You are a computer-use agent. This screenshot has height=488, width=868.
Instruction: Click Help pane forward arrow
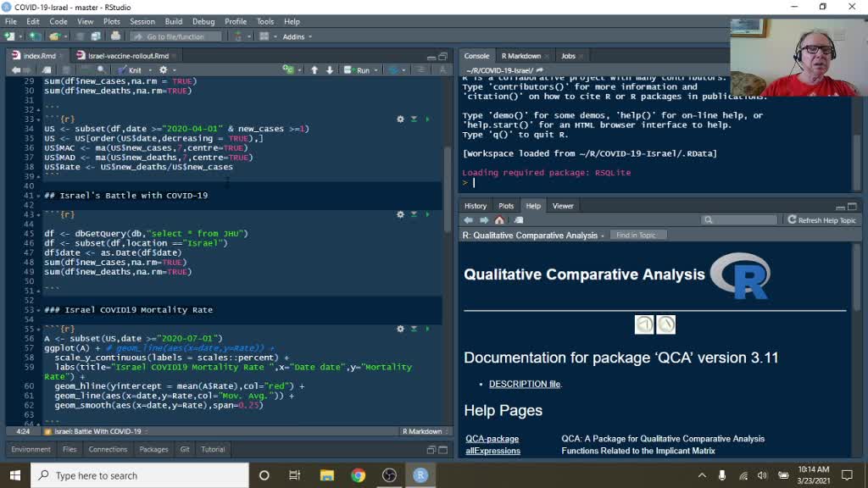coord(484,220)
